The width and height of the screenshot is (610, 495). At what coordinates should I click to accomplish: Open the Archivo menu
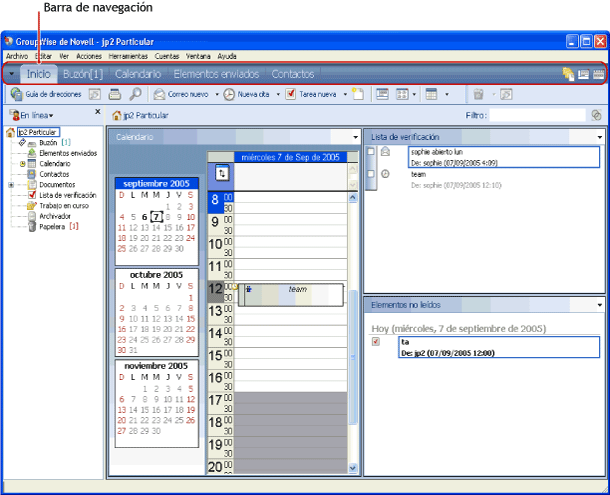click(x=17, y=56)
